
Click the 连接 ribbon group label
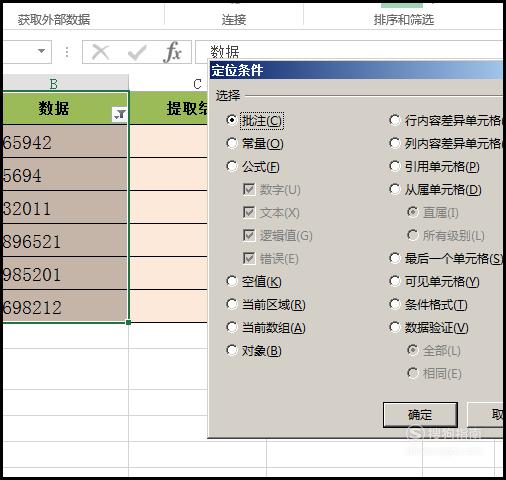click(x=234, y=20)
